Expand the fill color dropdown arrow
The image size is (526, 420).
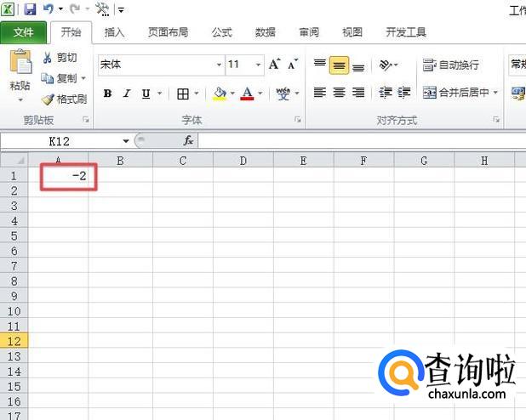tap(232, 94)
